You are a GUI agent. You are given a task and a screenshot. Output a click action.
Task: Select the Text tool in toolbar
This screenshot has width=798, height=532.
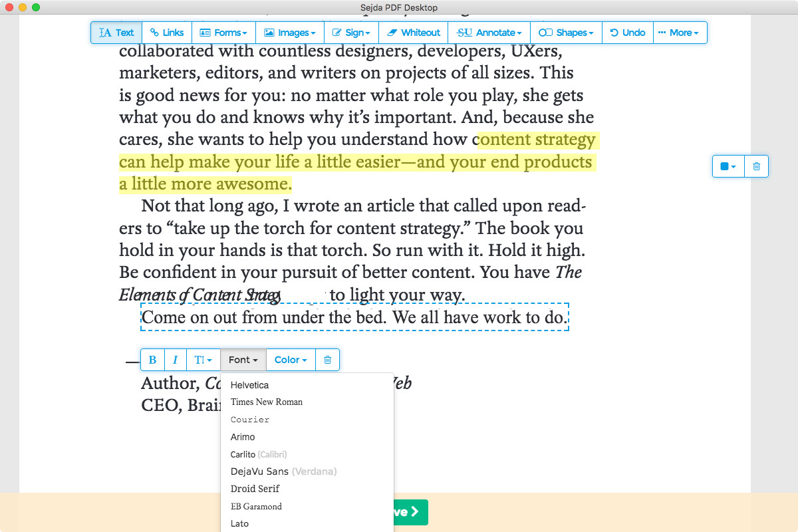pos(116,33)
